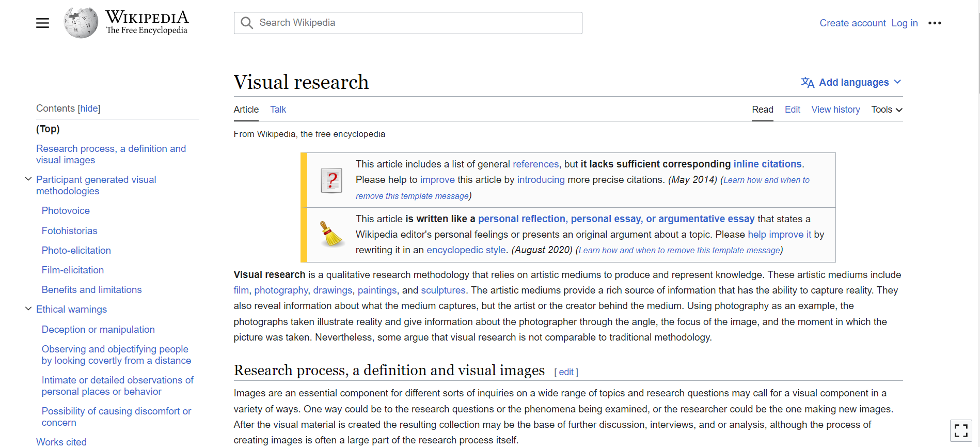Jump to Fotohistorias section
The image size is (980, 447).
pos(69,231)
